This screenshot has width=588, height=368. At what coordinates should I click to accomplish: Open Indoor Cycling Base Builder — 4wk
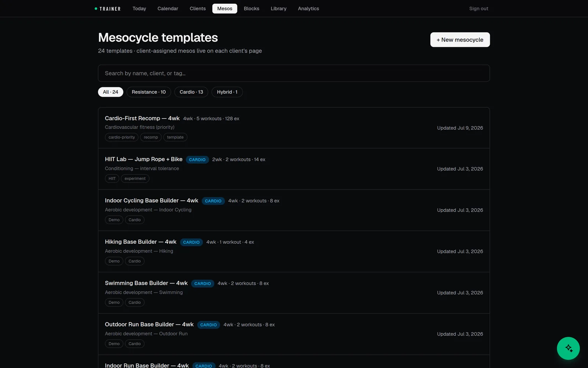294,210
